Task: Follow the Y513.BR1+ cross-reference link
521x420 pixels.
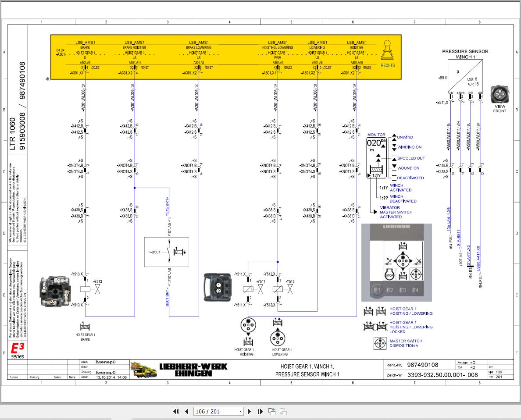Action: [168, 206]
